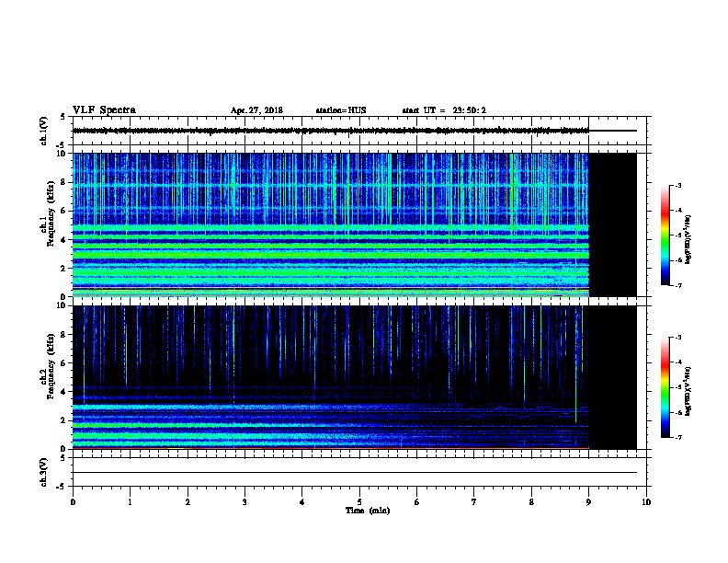Image resolution: width=728 pixels, height=563 pixels.
Task: Click the ch.1 voltage waveform trace
Action: click(x=355, y=131)
